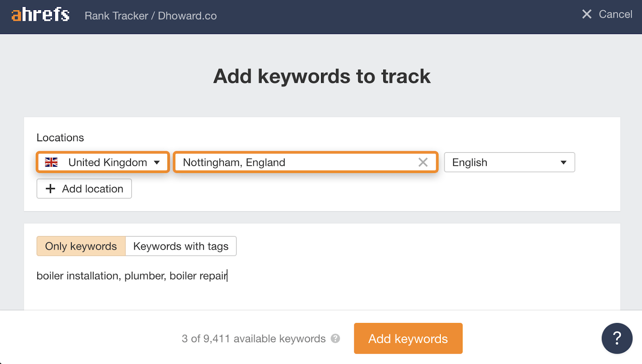Click the Add location button label
This screenshot has width=642, height=364.
[93, 189]
